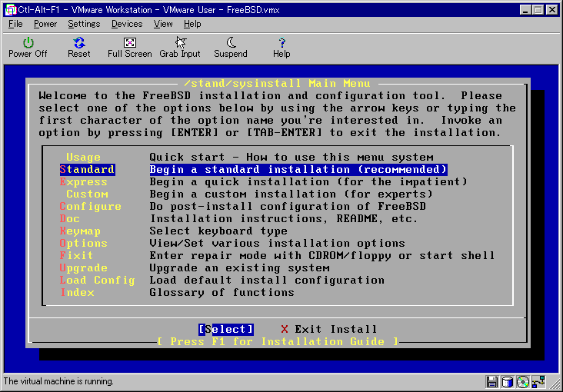563x392 pixels.
Task: Maximize the VMware Workstation window
Action: point(538,10)
